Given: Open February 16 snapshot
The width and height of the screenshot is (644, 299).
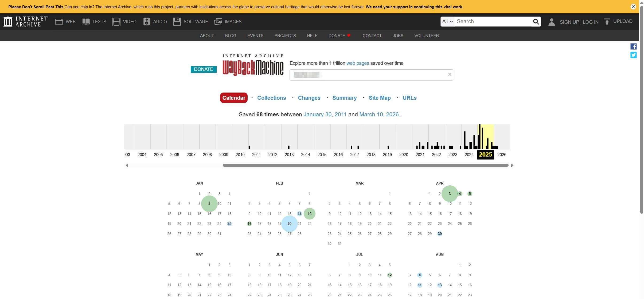Looking at the screenshot, I should (249, 224).
